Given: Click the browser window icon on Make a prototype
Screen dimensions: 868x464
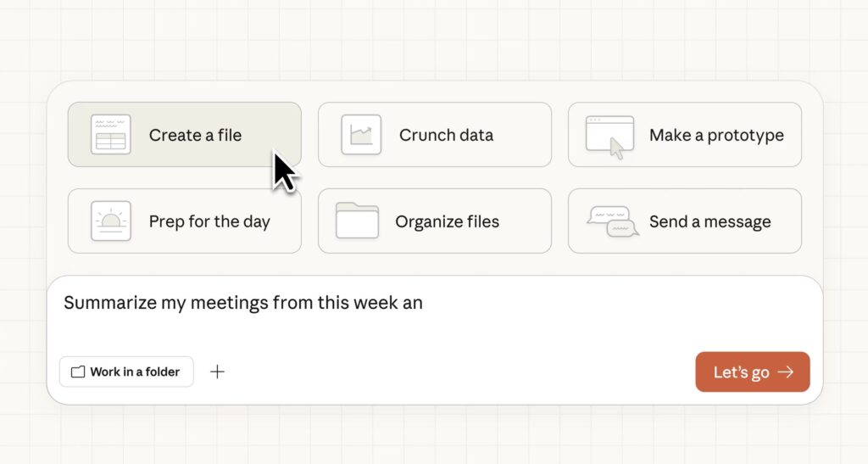Looking at the screenshot, I should click(x=609, y=136).
